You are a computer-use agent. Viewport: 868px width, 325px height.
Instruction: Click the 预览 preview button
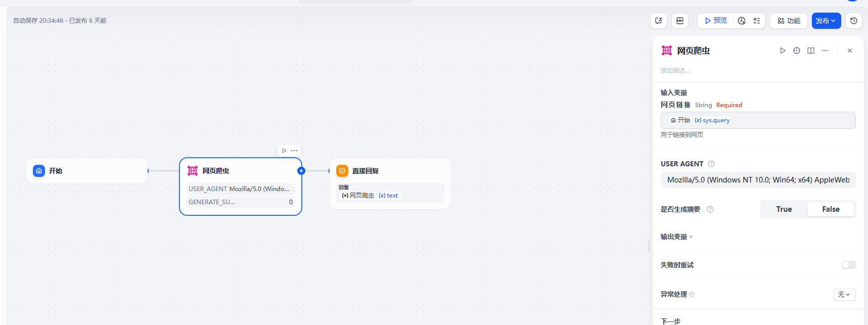click(716, 21)
